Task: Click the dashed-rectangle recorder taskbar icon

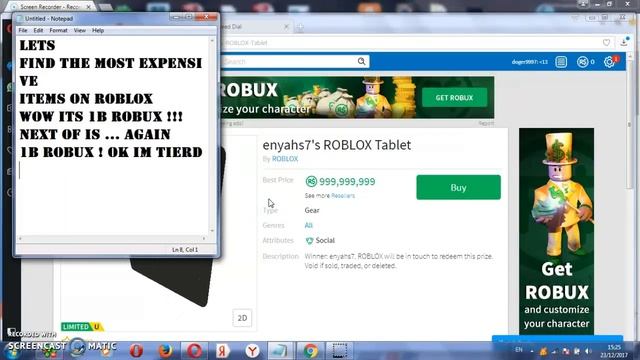Action: [x=340, y=351]
